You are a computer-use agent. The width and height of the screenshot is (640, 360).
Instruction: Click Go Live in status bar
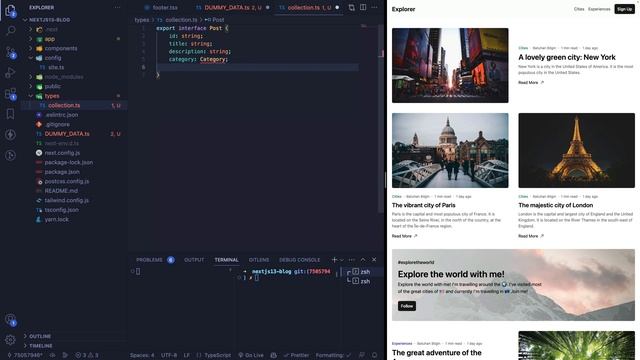click(251, 355)
